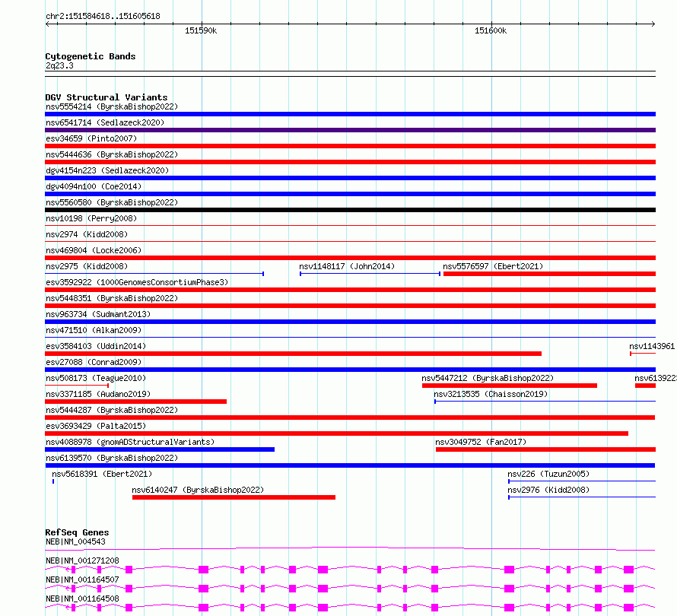Image resolution: width=677 pixels, height=616 pixels.
Task: Click chr2:151584618..151605618 coordinate text
Action: tap(103, 17)
